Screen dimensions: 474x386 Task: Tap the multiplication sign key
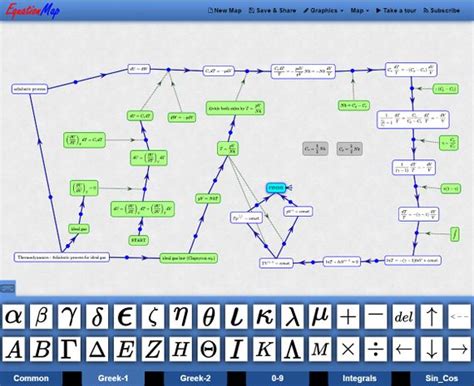[x=348, y=349]
